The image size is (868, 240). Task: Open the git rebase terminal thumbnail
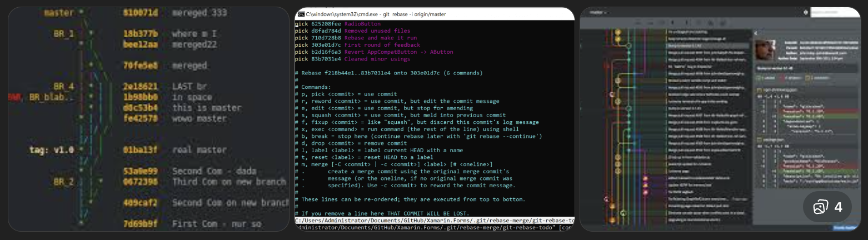tap(435, 119)
